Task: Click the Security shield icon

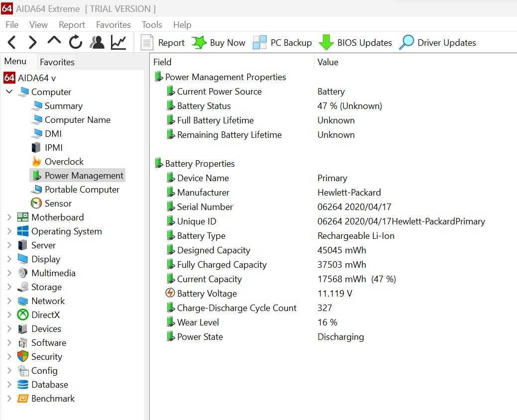Action: (23, 356)
